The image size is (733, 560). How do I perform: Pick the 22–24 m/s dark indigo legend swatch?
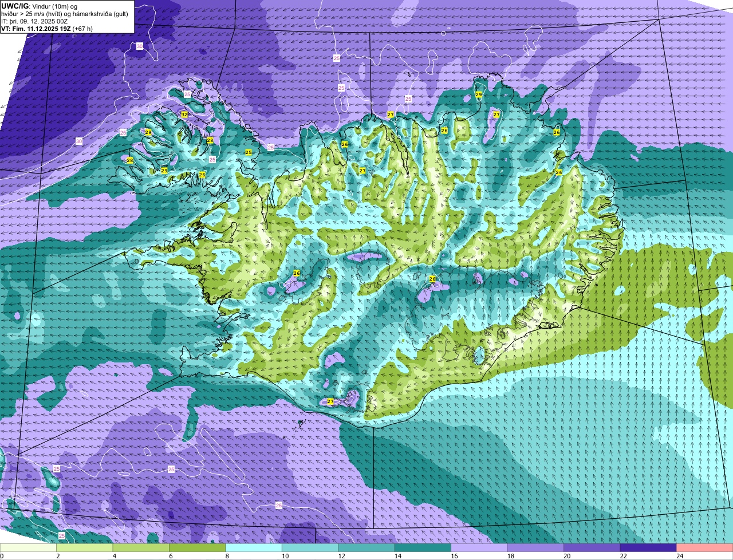point(648,548)
